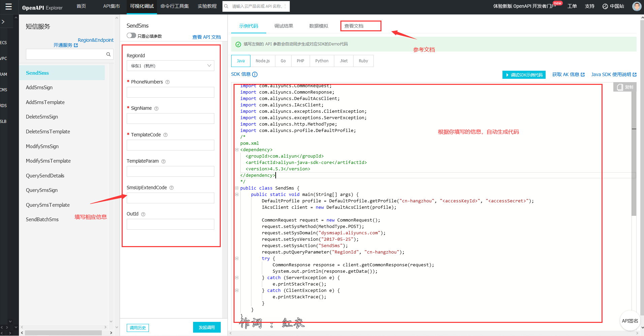Click the external-link icon after Java SDK 使用说明

635,75
